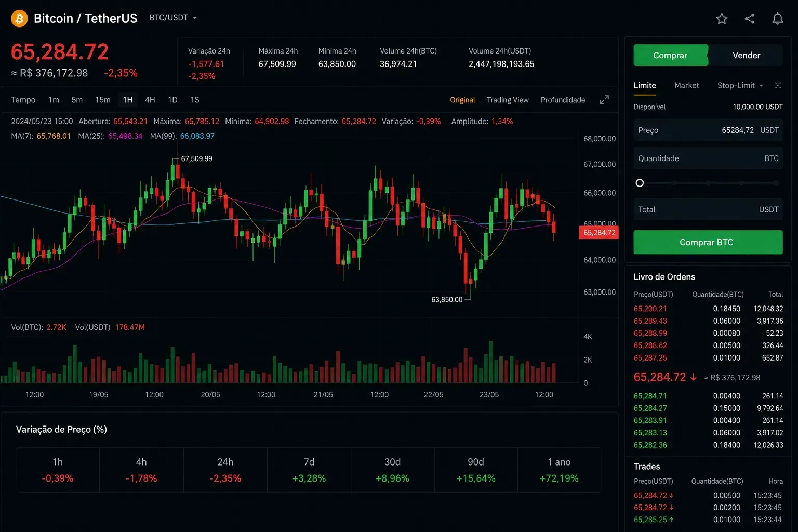Click the orange Bitcoin logo icon

19,19
